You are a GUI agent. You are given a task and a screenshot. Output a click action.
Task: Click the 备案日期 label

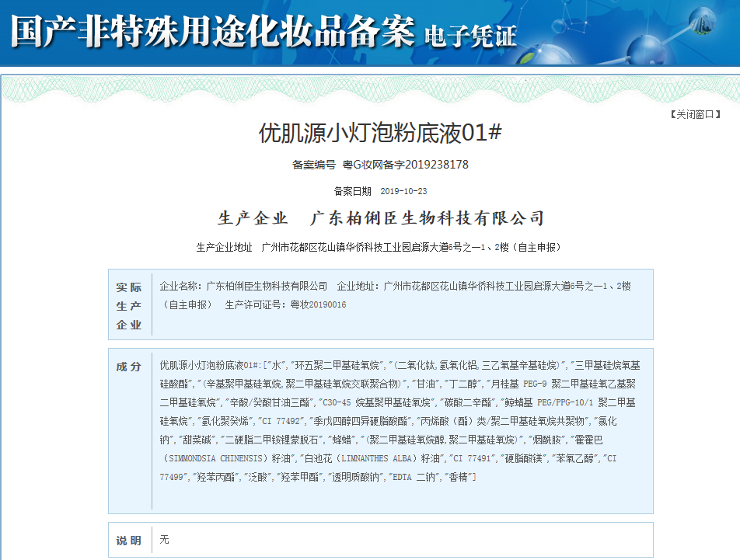(353, 191)
